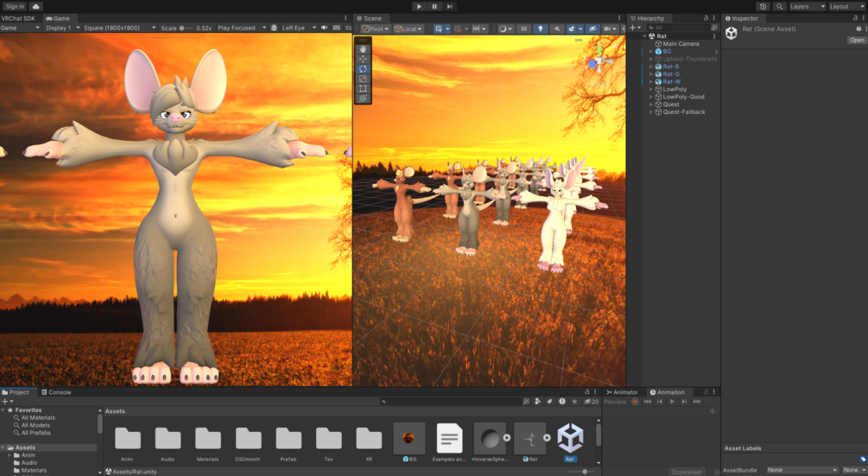Activate the Rotate tool in Scene view

pyautogui.click(x=363, y=69)
